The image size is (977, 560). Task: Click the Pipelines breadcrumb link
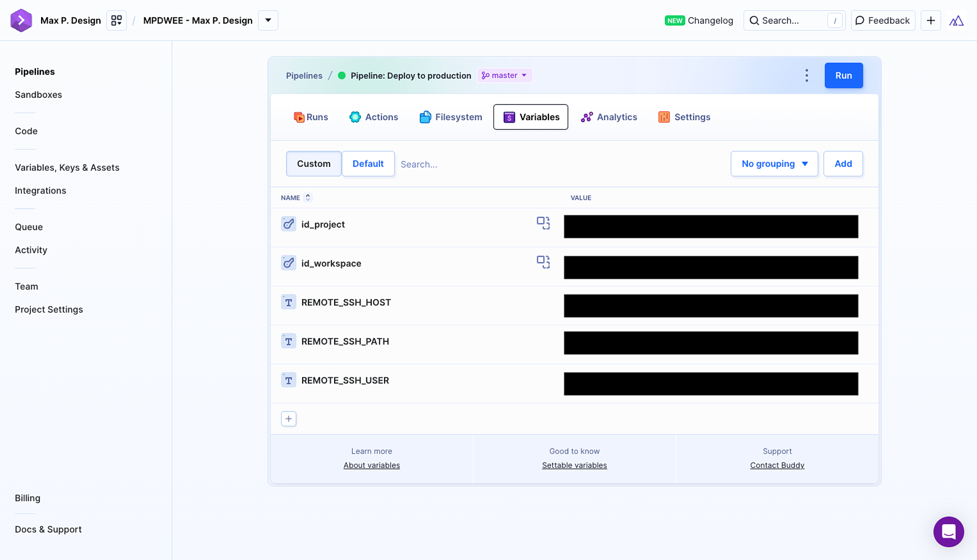(304, 75)
